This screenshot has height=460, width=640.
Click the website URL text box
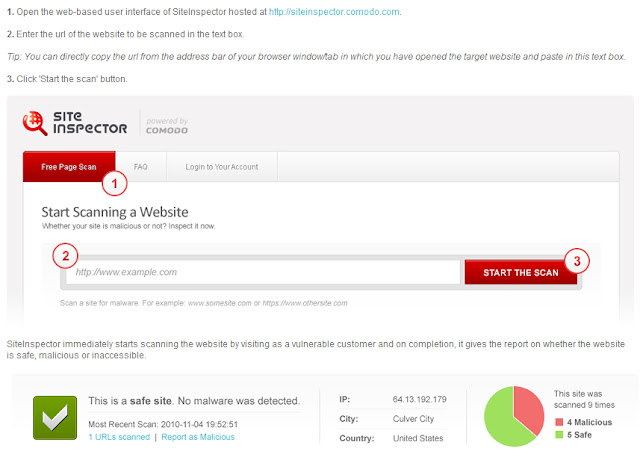point(263,272)
